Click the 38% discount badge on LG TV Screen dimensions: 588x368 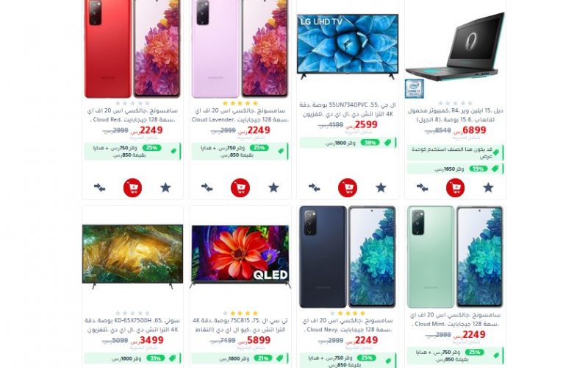point(370,143)
